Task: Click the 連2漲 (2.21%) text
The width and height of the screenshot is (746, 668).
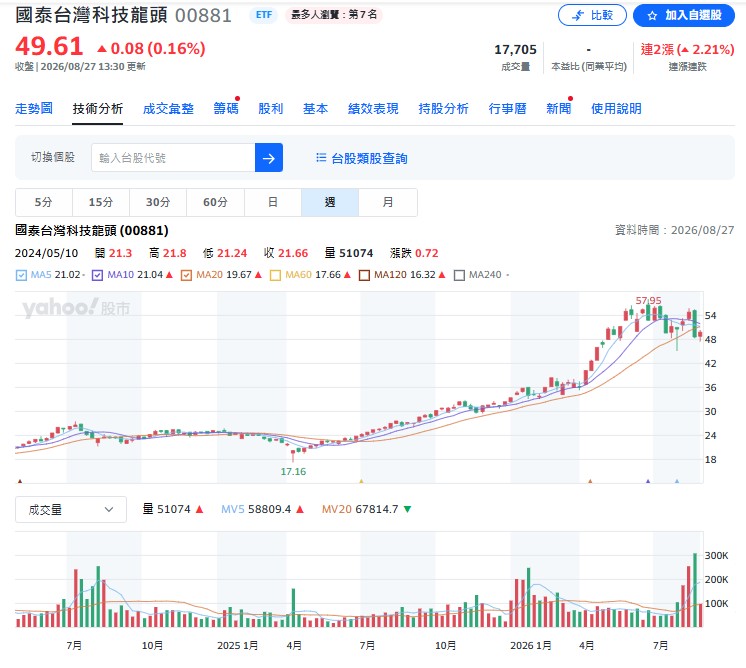Action: (687, 49)
